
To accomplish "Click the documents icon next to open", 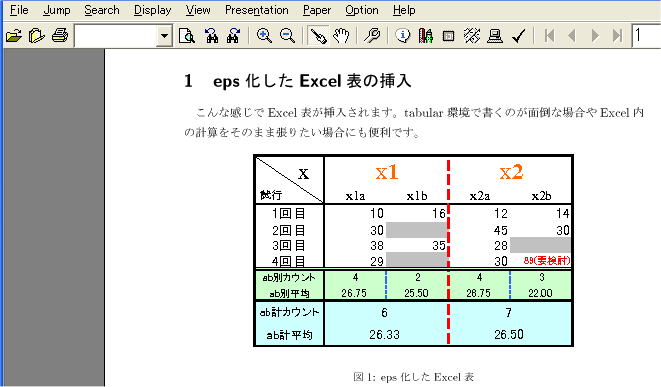I will 37,35.
